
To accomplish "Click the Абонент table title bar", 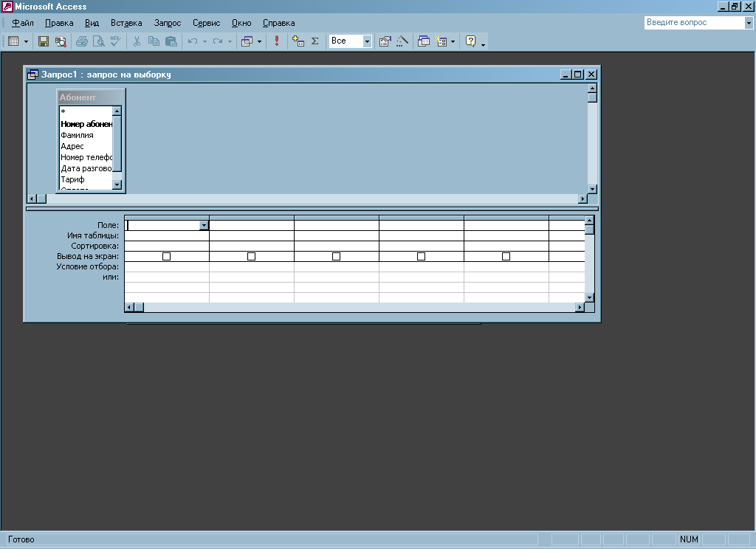I will coord(91,97).
